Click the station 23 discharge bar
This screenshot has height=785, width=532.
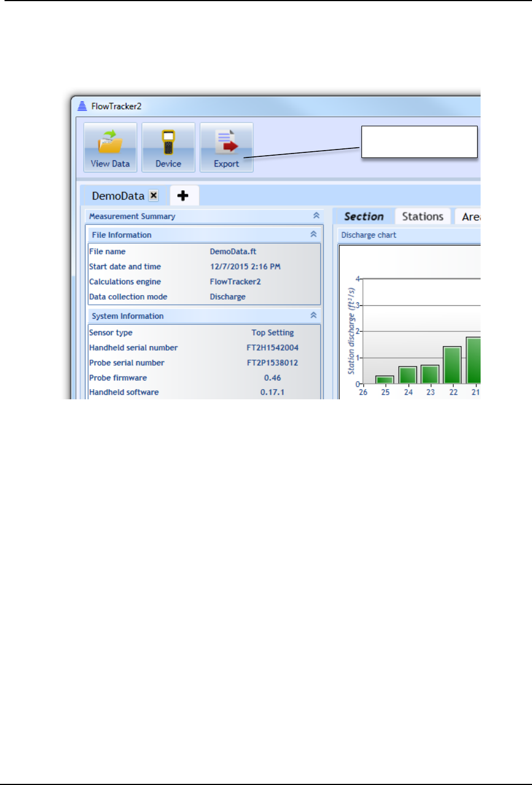pos(430,374)
